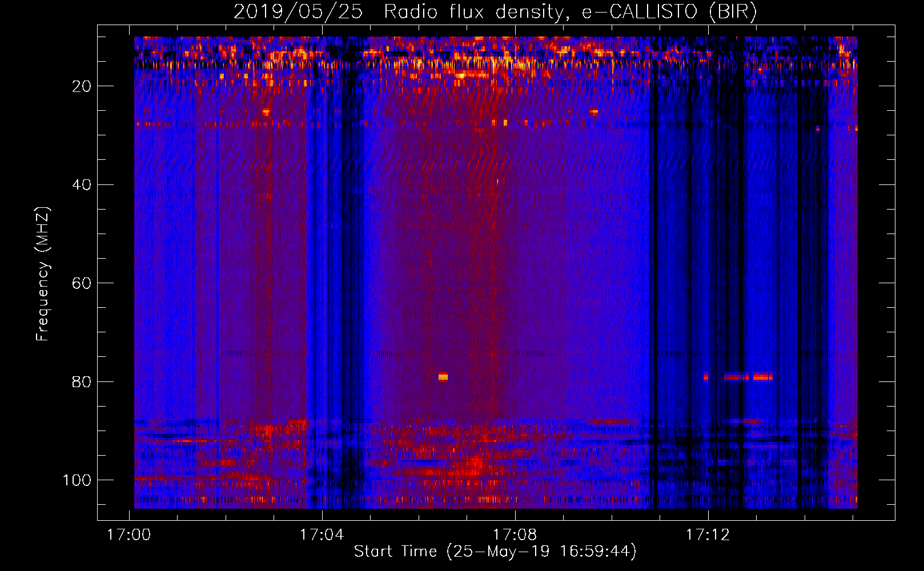
Task: Click the 17:12 time tick label
Action: pos(708,535)
